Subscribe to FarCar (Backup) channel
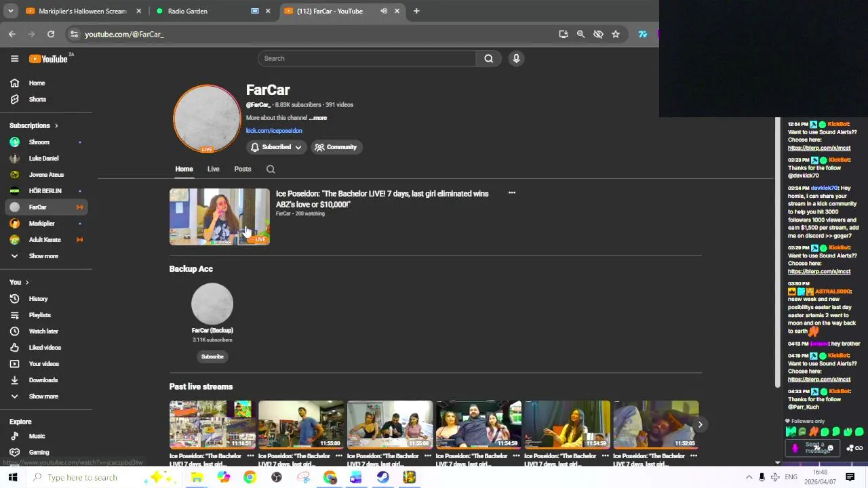This screenshot has width=868, height=488. pos(212,357)
